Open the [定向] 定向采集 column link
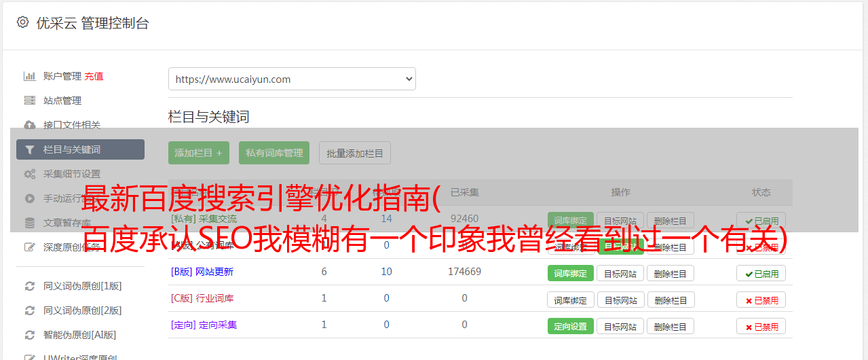The image size is (868, 360). [204, 325]
